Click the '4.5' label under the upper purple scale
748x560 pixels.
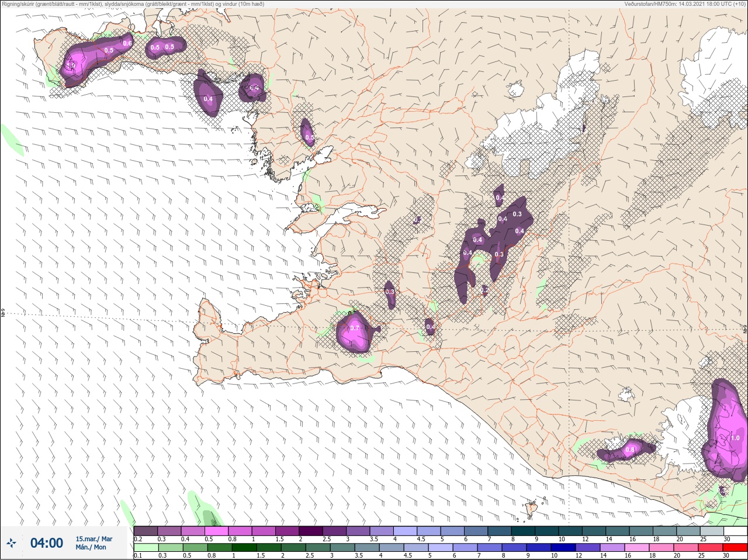pyautogui.click(x=421, y=539)
